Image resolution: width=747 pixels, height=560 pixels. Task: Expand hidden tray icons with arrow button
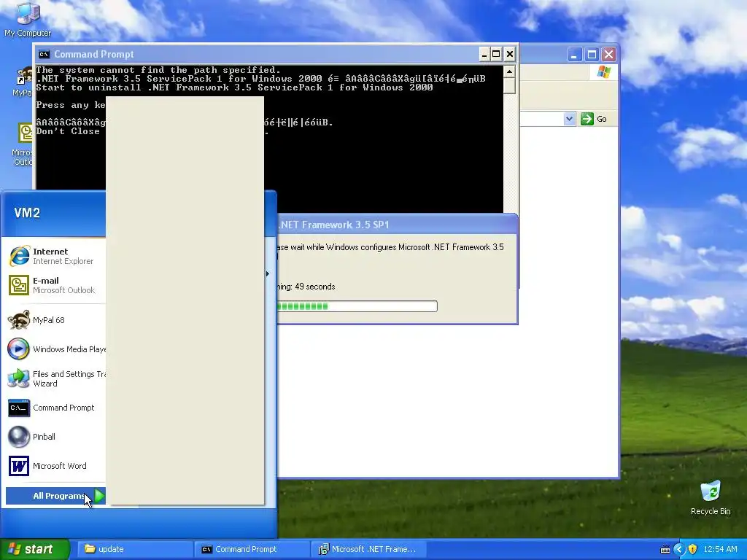(x=679, y=550)
